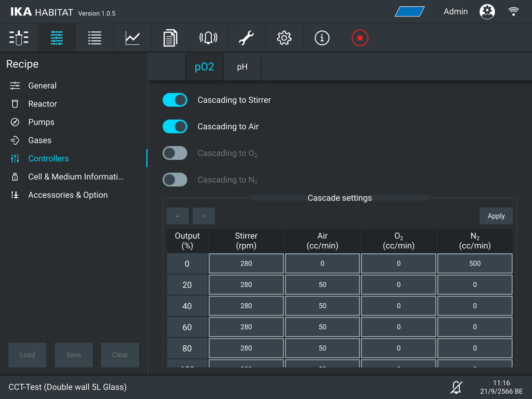Edit N2 field showing 500

(x=475, y=264)
